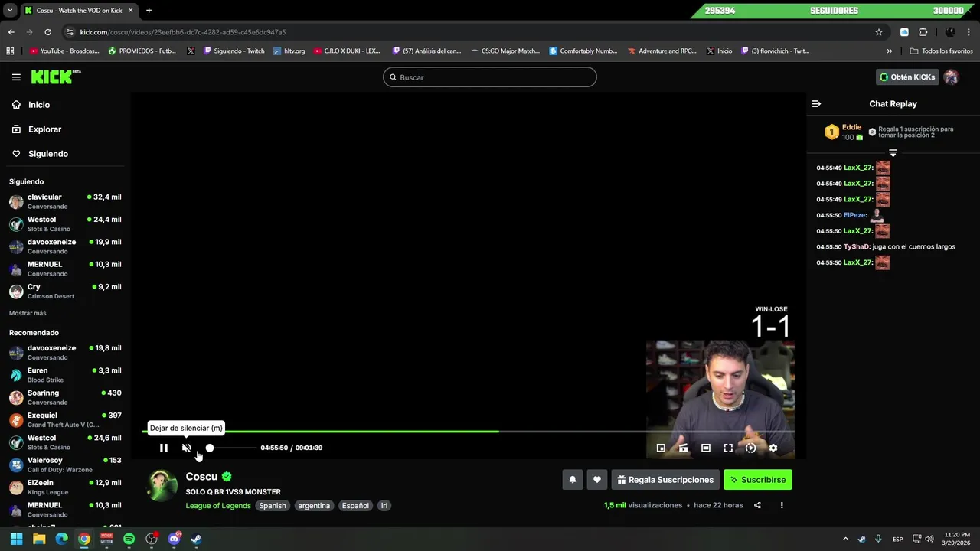
Task: Select the argentina tag
Action: pyautogui.click(x=314, y=505)
